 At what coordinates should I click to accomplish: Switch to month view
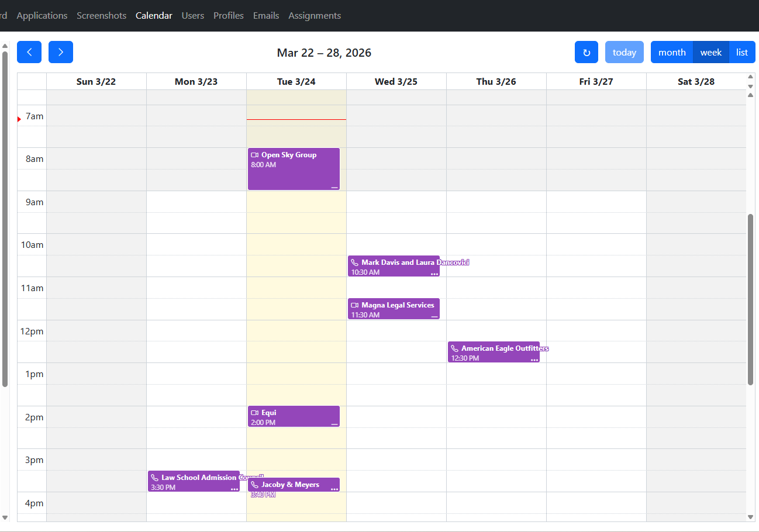[x=671, y=52]
